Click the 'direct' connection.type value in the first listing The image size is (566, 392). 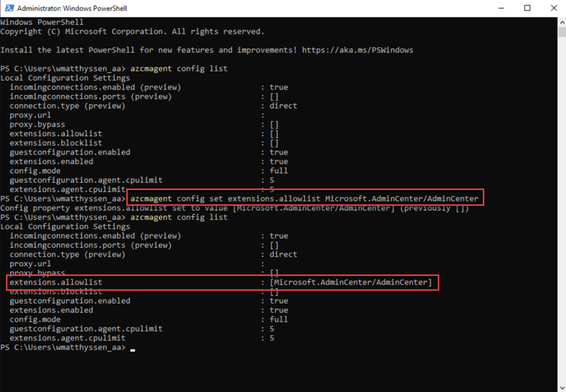tap(283, 106)
